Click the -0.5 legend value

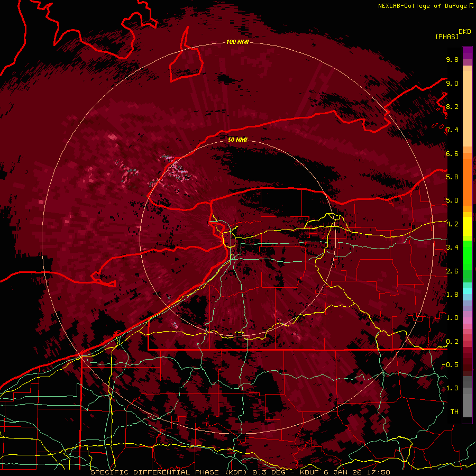point(450,364)
